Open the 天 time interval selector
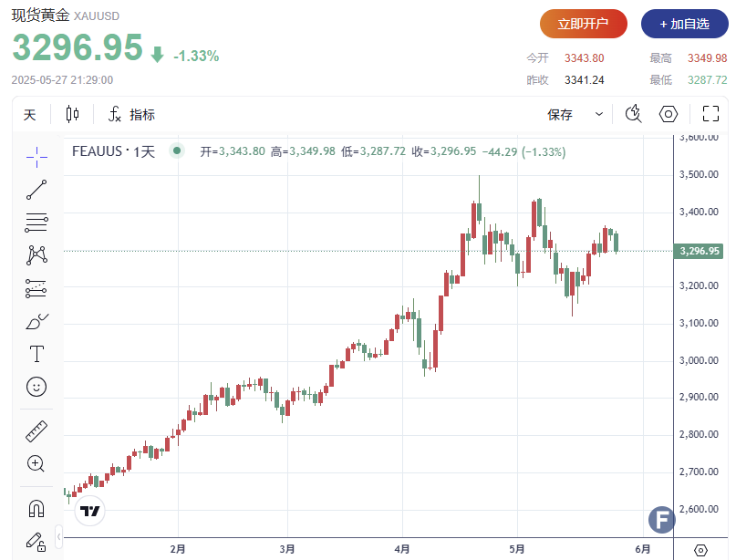 tap(29, 114)
